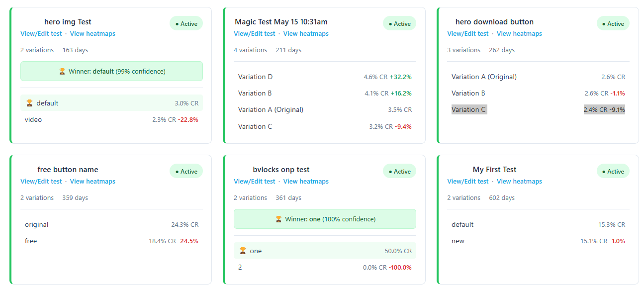Select the highlighted Variation C row
The image size is (644, 290).
click(x=469, y=109)
